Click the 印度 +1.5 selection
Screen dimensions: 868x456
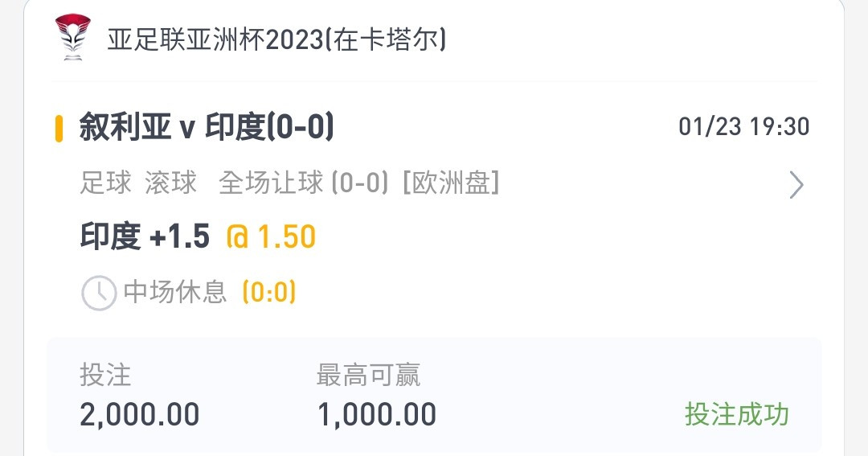(x=145, y=236)
